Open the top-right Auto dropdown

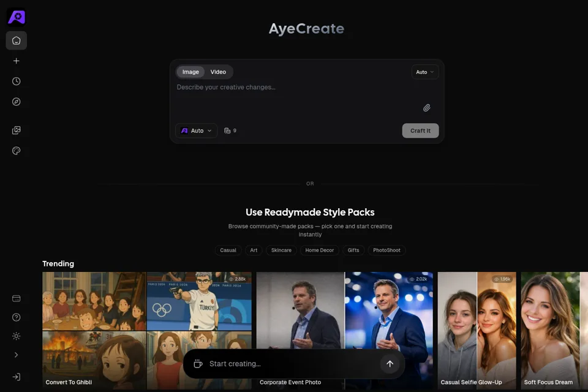click(x=425, y=72)
